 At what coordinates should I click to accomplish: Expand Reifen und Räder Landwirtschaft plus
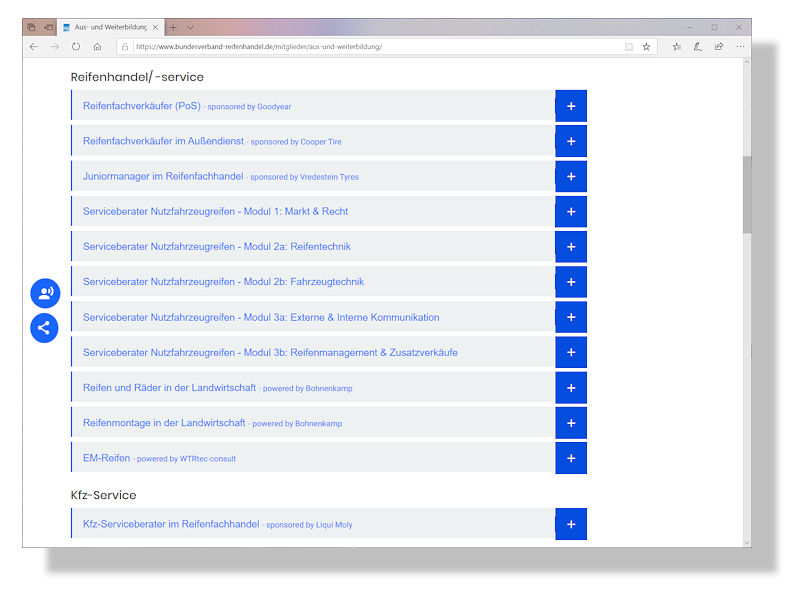tap(571, 388)
